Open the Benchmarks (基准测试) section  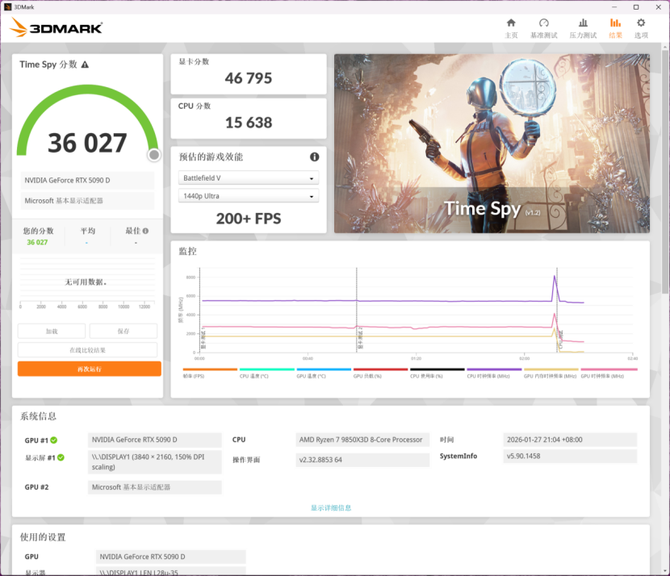[543, 27]
